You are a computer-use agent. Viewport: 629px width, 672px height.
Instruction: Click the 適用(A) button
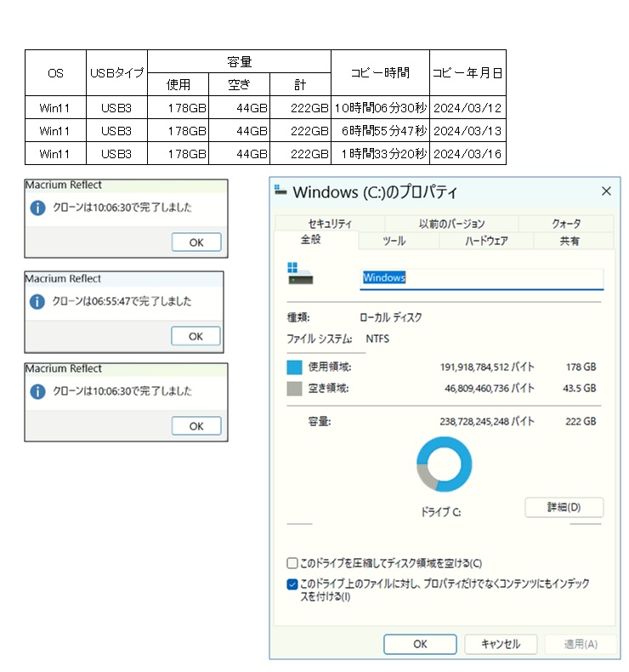click(x=581, y=644)
